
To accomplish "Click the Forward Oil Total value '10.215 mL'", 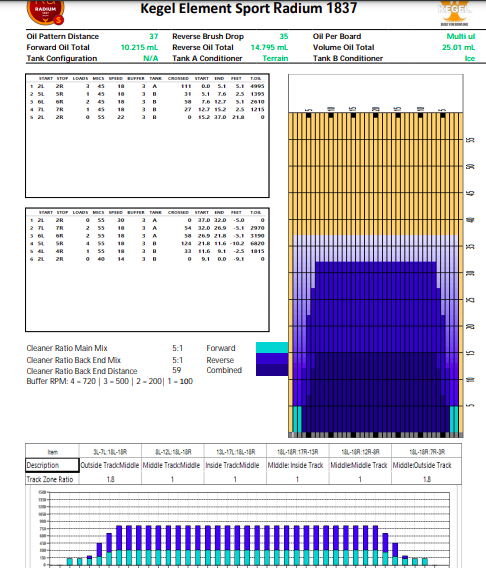I will coord(139,47).
